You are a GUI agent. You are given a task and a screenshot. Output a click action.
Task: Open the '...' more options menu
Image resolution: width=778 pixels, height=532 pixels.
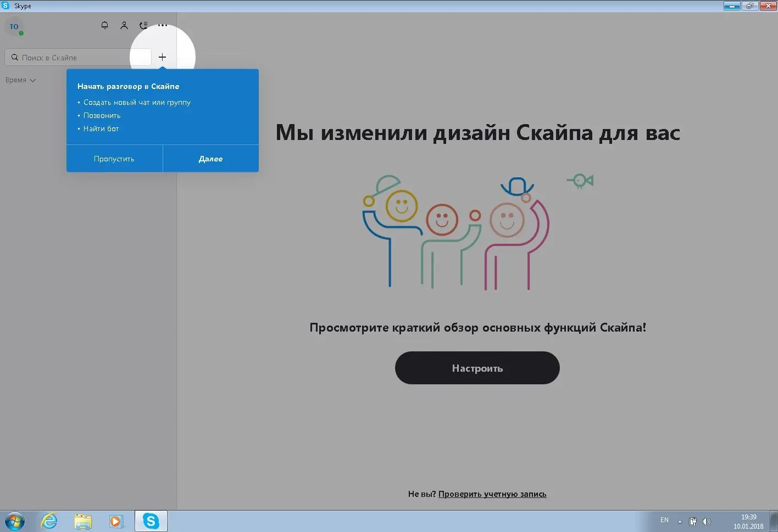point(163,25)
